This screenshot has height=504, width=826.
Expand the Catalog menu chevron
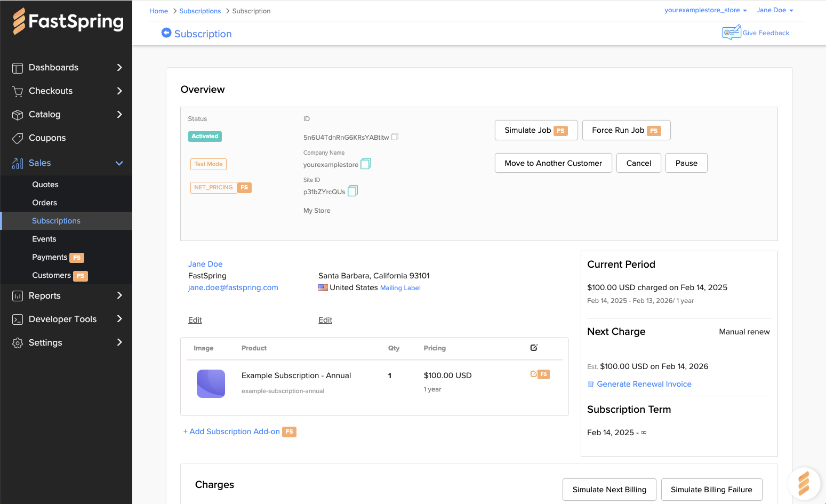[119, 114]
